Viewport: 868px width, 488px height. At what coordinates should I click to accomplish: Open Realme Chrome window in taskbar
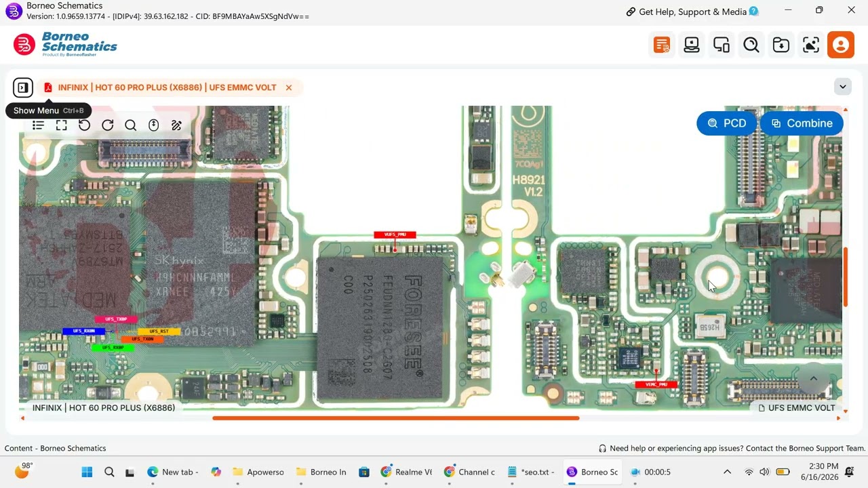click(406, 472)
